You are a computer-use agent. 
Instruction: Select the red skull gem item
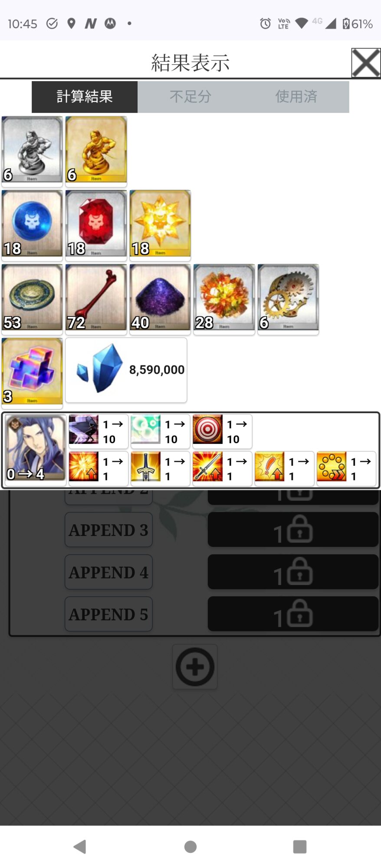[96, 224]
